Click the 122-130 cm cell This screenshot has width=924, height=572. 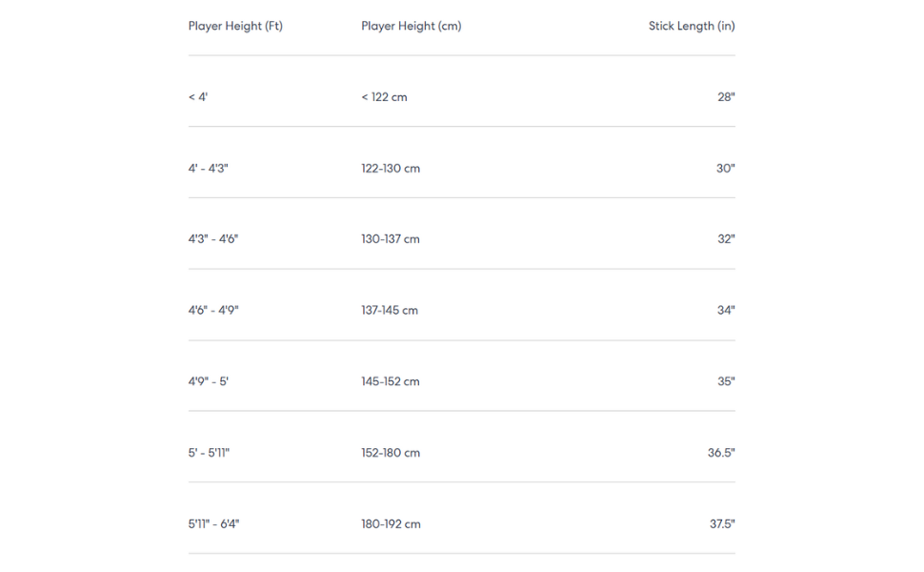pos(391,169)
